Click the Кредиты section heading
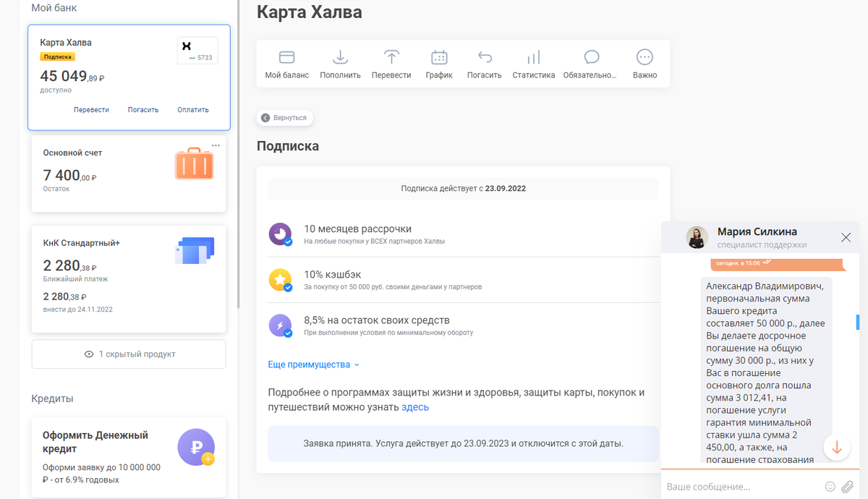 point(52,398)
